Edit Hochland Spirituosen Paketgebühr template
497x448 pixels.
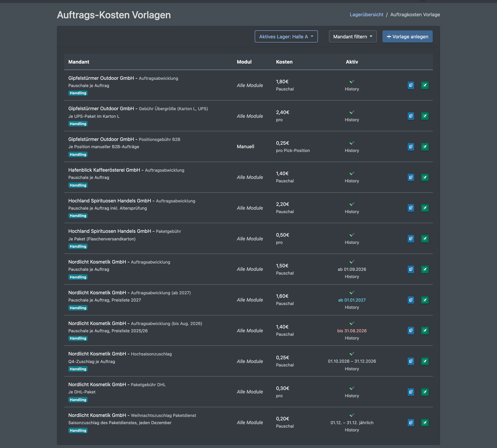point(425,239)
